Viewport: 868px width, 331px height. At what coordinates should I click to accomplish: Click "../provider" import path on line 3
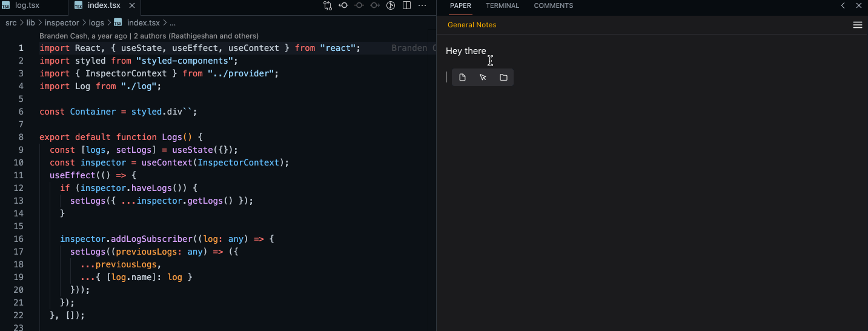tap(242, 73)
